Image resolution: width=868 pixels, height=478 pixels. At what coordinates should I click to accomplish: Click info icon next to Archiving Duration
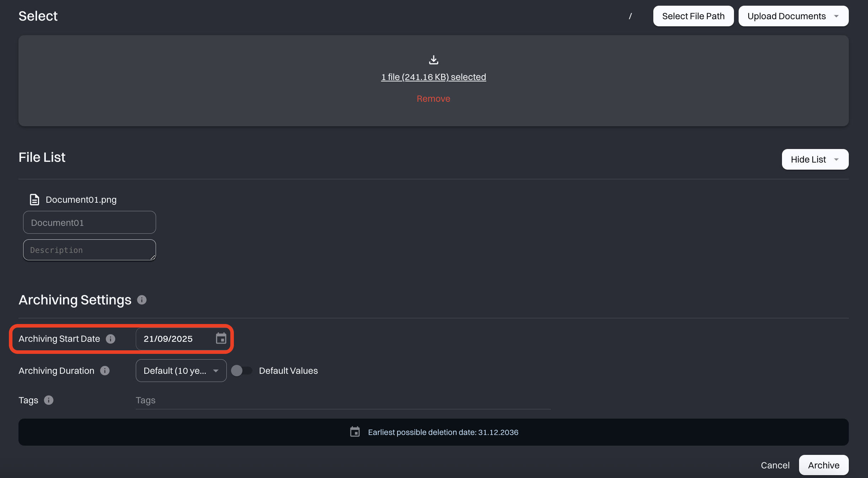(x=105, y=371)
